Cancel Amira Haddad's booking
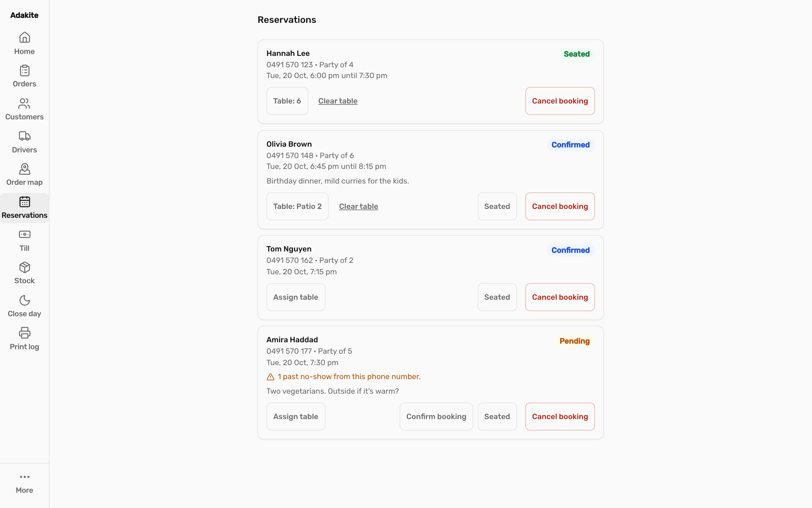 [x=560, y=417]
